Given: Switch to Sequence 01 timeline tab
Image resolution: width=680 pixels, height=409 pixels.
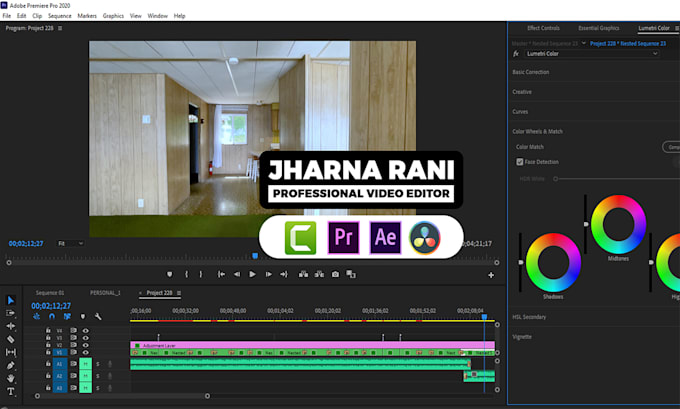Looking at the screenshot, I should 50,293.
